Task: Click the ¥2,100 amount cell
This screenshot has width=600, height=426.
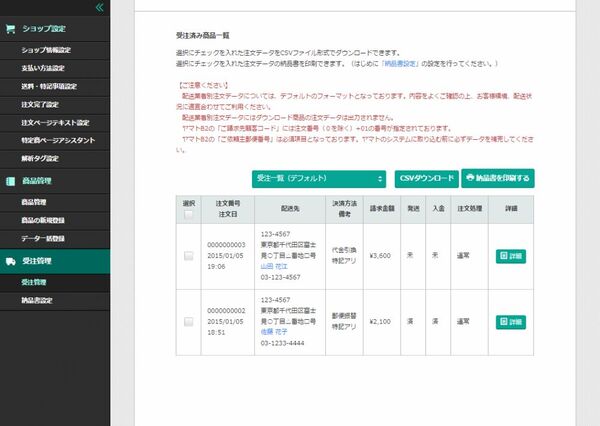Action: [380, 322]
